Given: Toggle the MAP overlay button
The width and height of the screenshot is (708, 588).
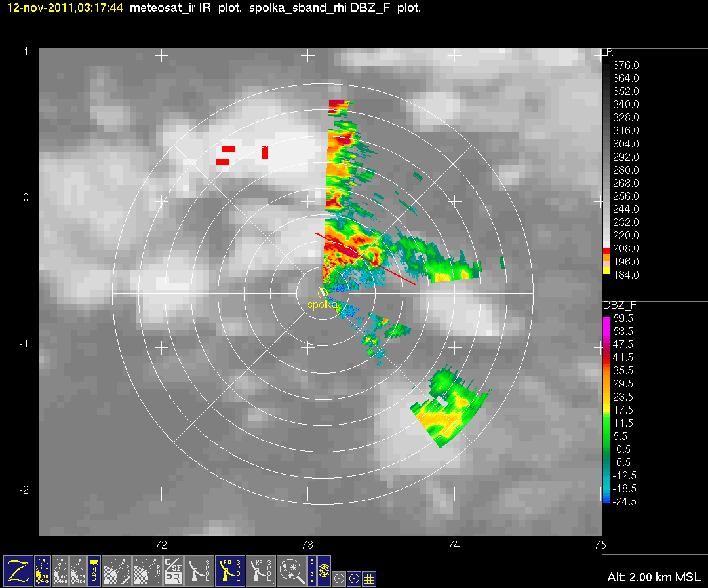Looking at the screenshot, I should (x=94, y=571).
